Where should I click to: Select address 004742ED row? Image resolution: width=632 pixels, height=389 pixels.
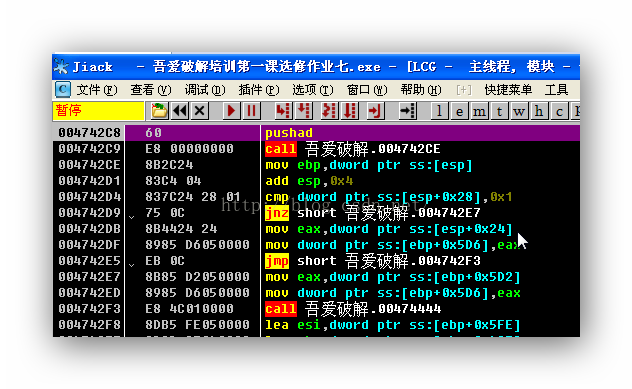coord(316,293)
